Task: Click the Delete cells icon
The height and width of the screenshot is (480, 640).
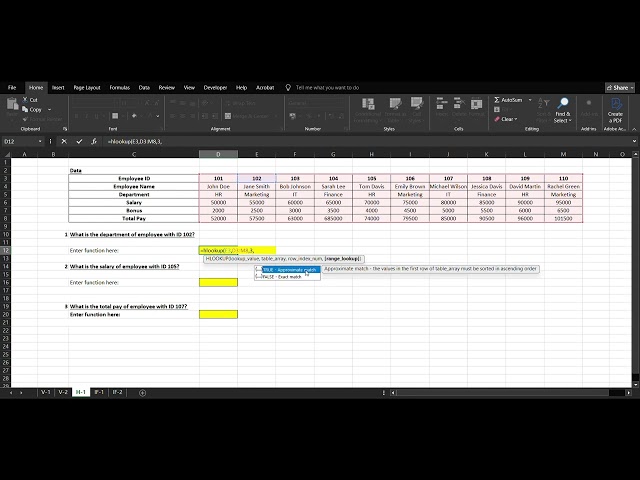Action: (459, 104)
